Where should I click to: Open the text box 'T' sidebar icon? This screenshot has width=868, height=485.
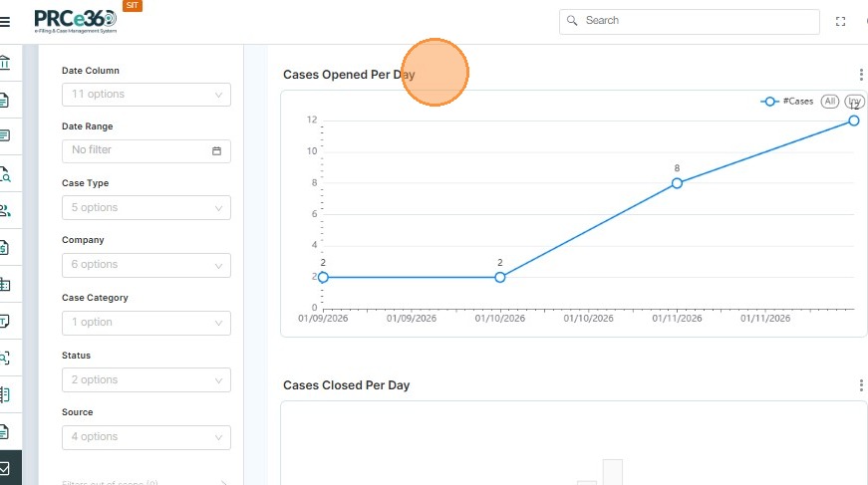point(4,322)
